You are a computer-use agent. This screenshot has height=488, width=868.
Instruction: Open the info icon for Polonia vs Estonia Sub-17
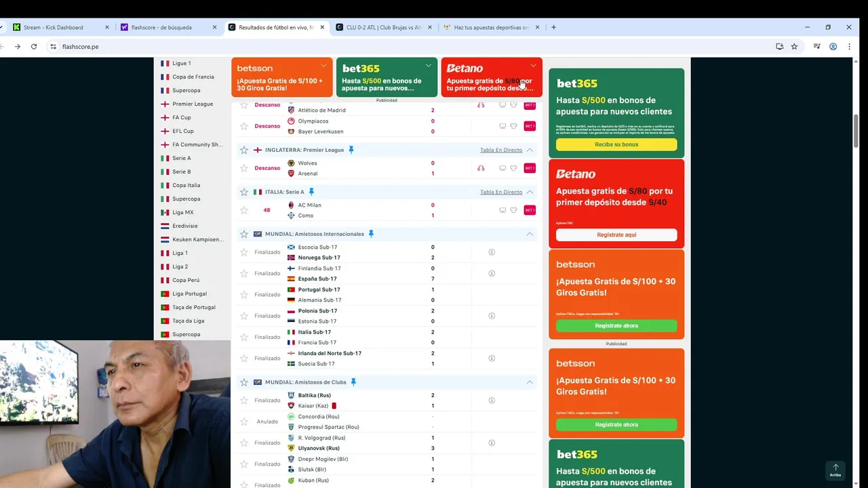pyautogui.click(x=492, y=316)
